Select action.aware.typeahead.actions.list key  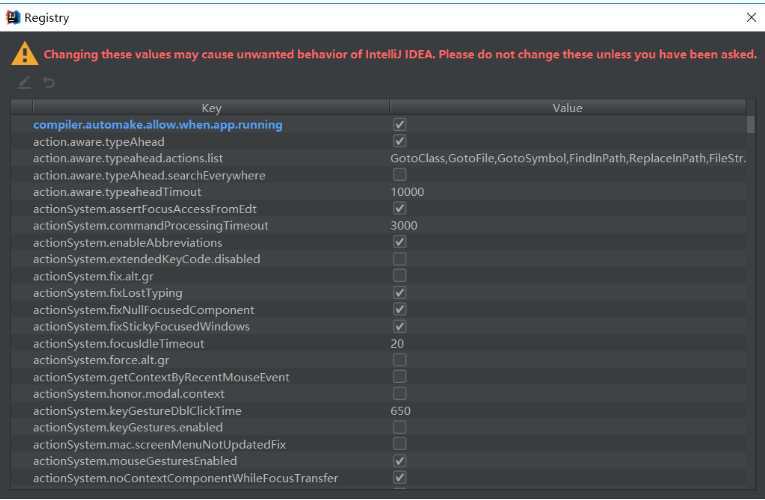tap(128, 159)
